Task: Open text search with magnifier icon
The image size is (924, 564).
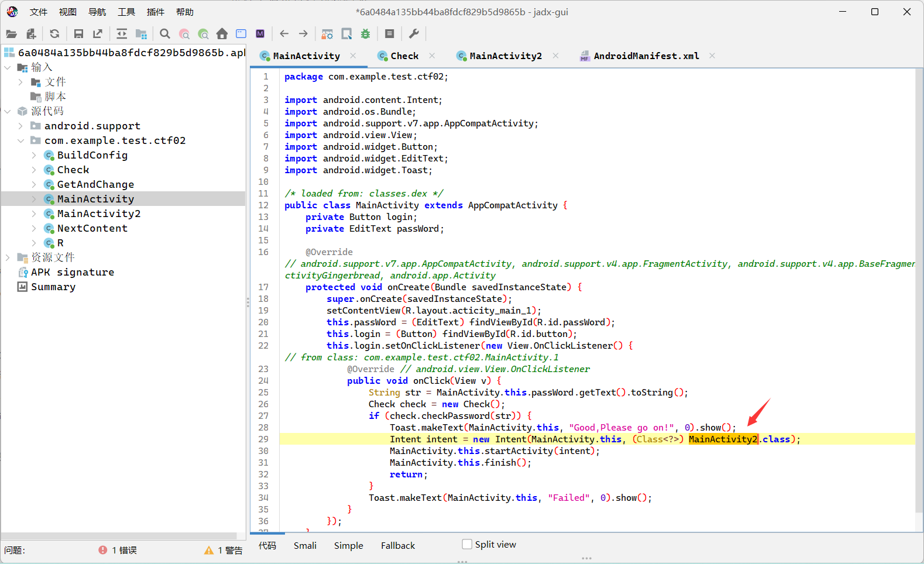Action: 165,34
